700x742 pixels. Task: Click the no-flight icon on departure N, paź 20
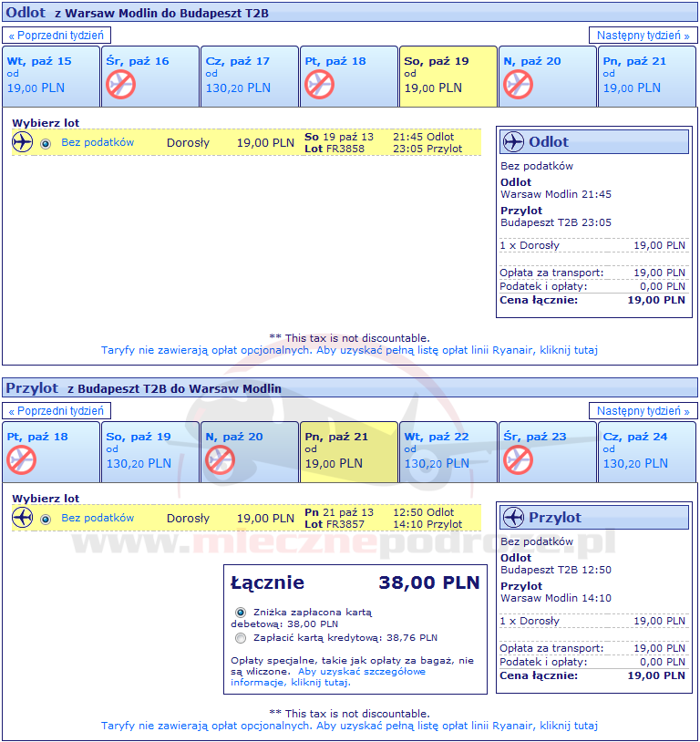click(518, 85)
